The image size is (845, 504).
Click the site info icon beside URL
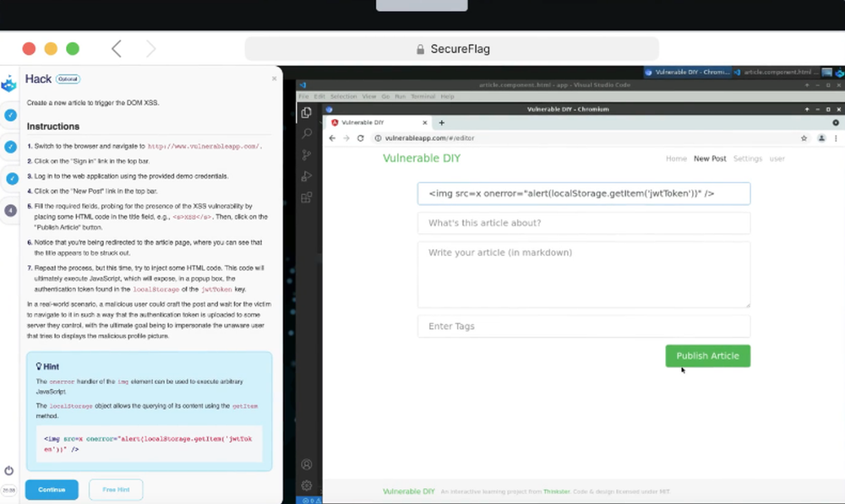[378, 138]
